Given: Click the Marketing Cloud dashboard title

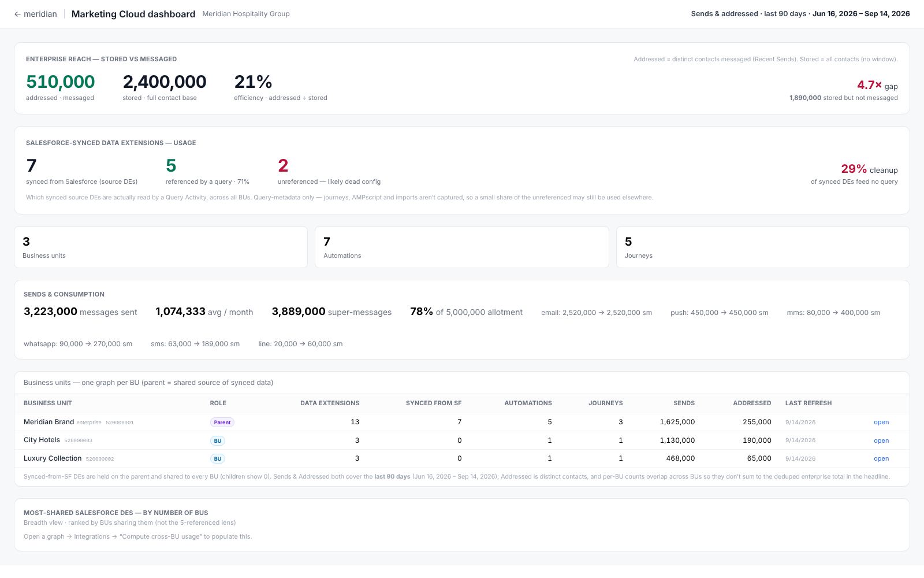Looking at the screenshot, I should coord(133,14).
